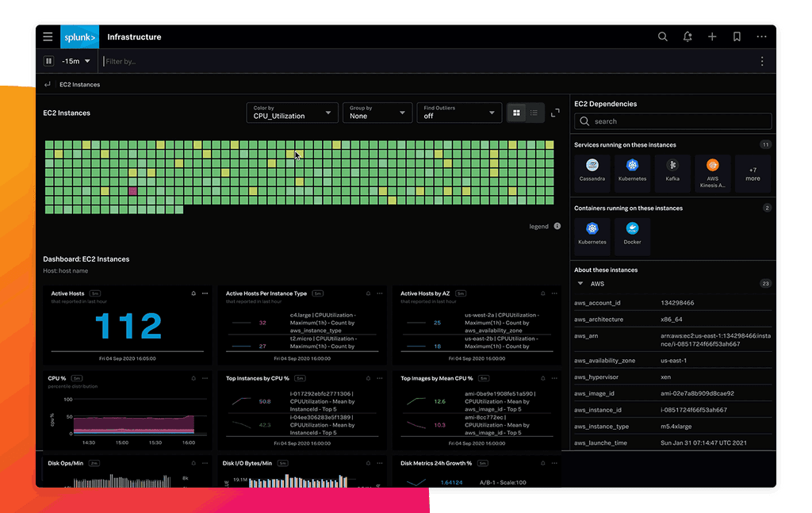
Task: Turn on Find Outliers
Action: pos(459,113)
